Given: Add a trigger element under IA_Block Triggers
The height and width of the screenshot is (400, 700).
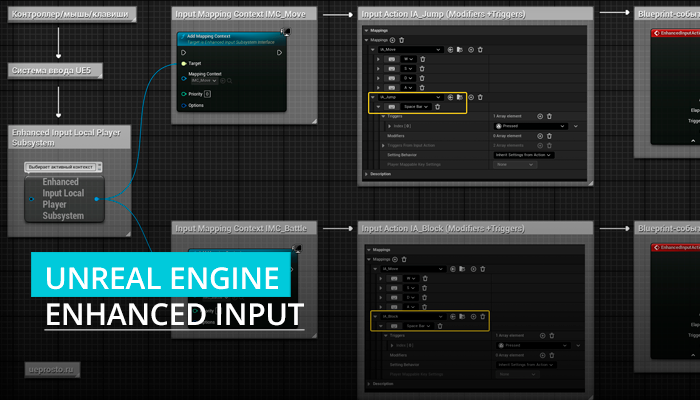Looking at the screenshot, I should coord(542,335).
